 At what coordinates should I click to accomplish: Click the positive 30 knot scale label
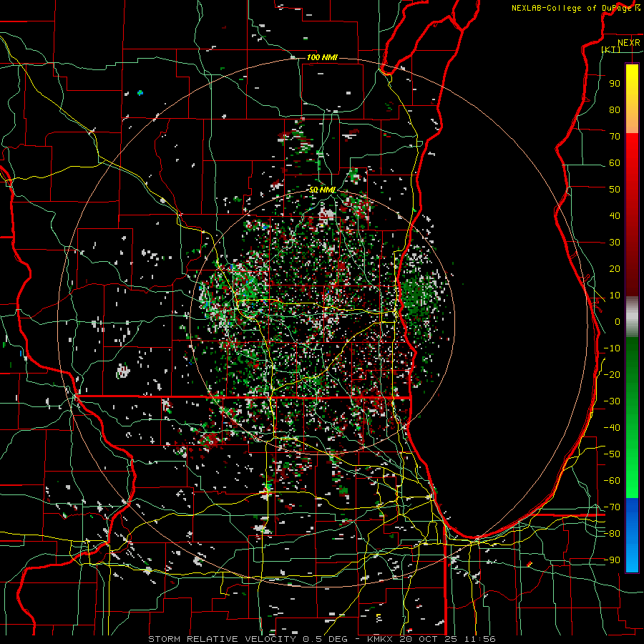[x=615, y=243]
